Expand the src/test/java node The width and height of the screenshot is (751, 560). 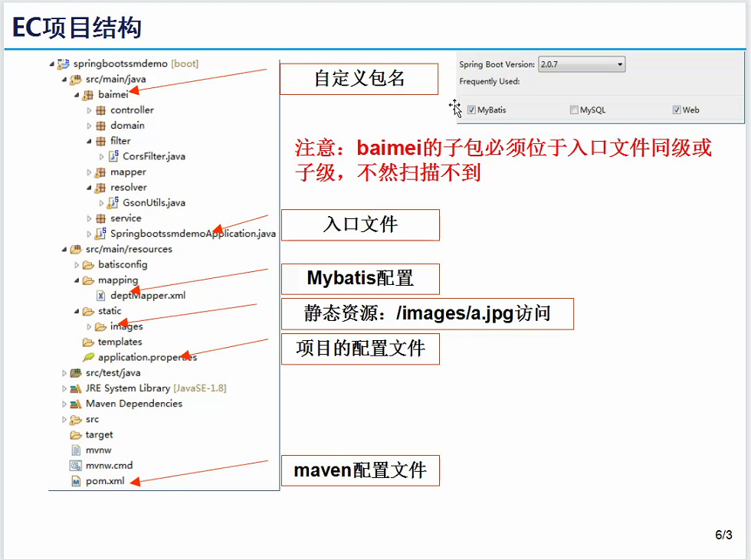(x=64, y=373)
